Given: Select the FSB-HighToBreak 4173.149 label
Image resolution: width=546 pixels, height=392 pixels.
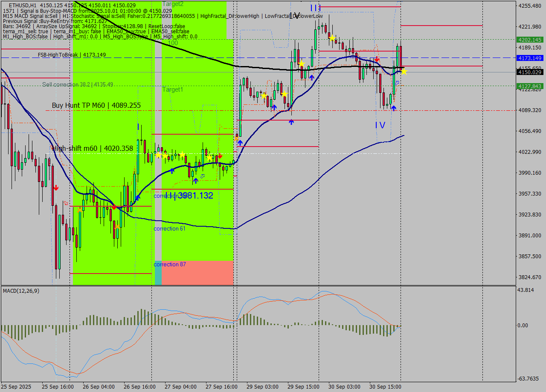Looking at the screenshot, I should pyautogui.click(x=72, y=55).
